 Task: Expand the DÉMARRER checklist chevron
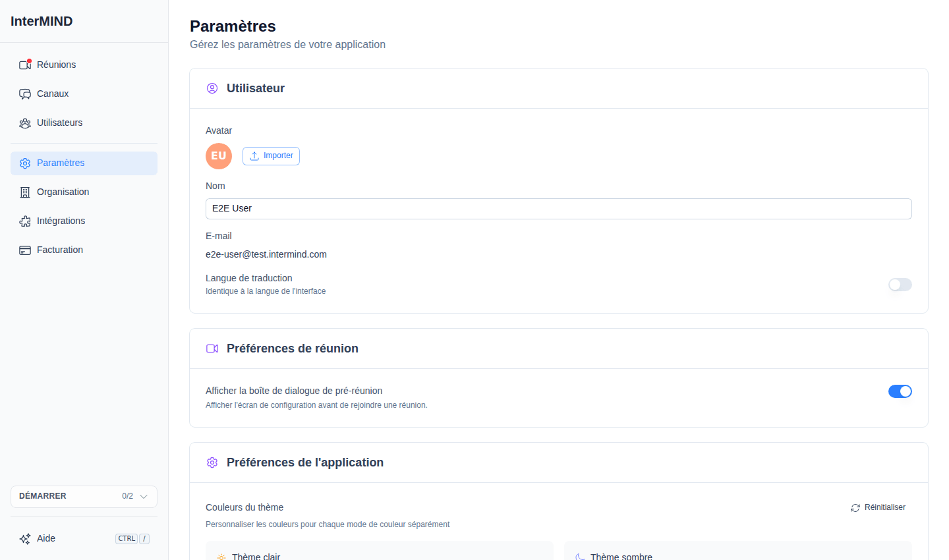click(144, 497)
